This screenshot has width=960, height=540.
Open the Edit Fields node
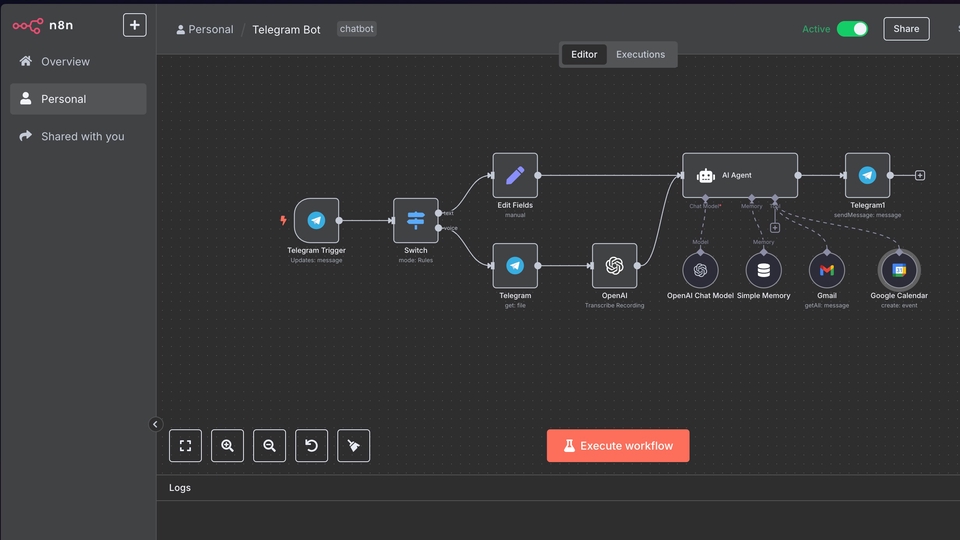515,175
